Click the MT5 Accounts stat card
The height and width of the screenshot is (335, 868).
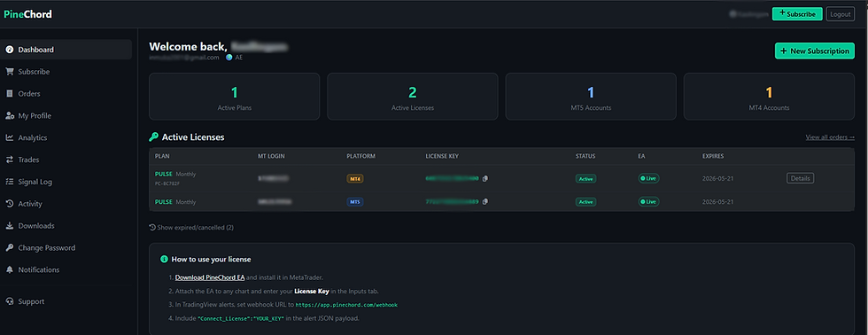[x=591, y=97]
